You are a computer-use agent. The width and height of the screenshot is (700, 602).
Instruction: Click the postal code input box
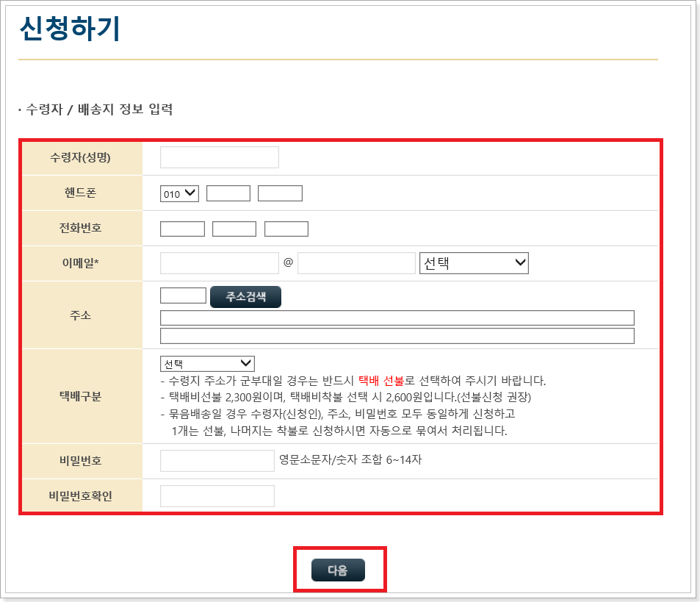pyautogui.click(x=182, y=295)
